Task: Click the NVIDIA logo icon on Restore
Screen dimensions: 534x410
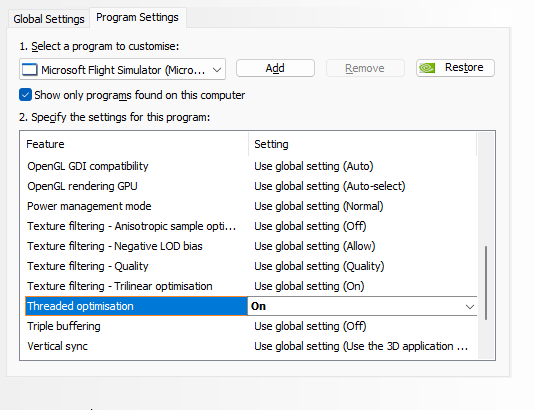Action: (427, 68)
